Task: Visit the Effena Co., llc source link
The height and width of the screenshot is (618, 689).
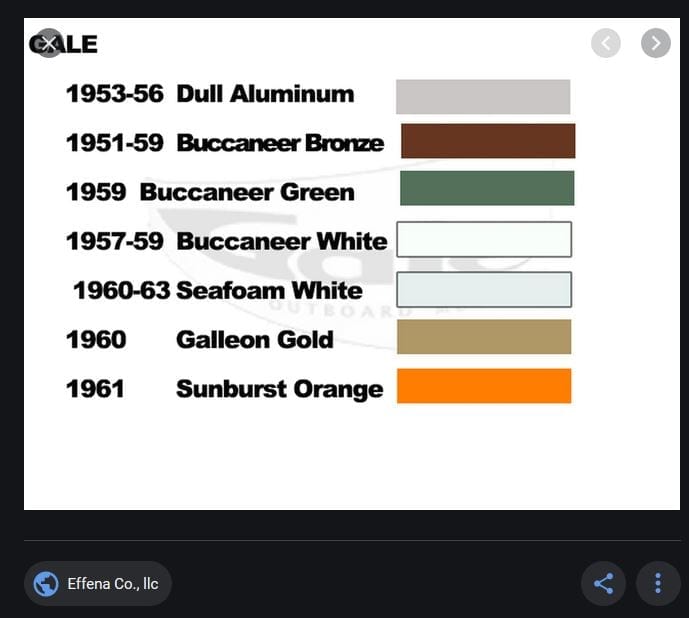Action: (98, 583)
